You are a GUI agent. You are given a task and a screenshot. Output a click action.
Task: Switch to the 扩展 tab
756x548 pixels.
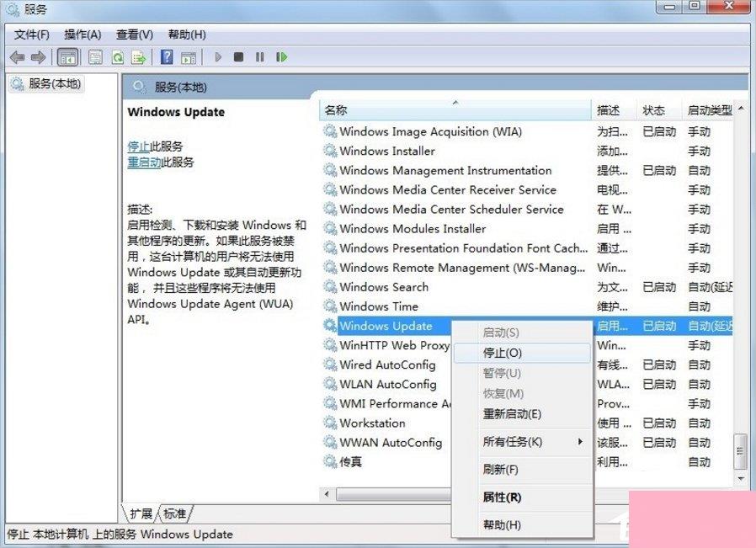coord(141,513)
